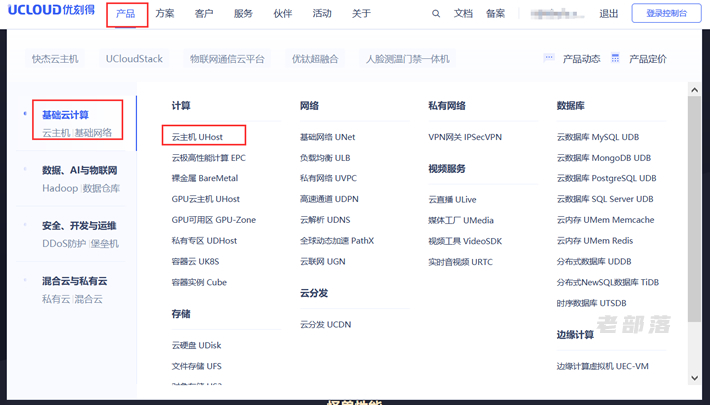
Task: Open 全球动态加速 PathX
Action: tap(337, 241)
